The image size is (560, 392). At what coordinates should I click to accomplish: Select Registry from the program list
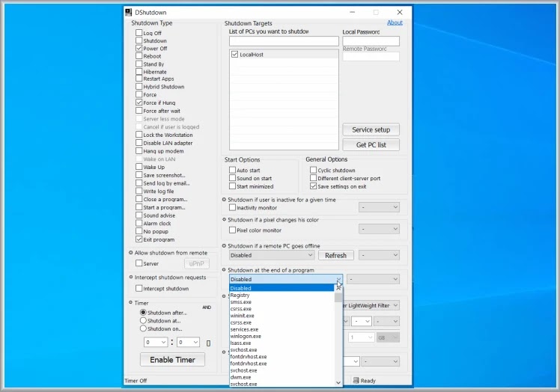[x=281, y=295]
